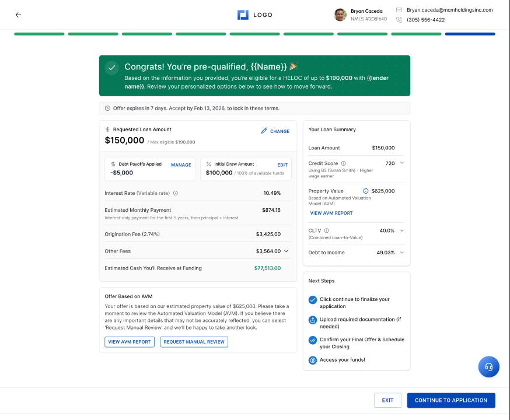This screenshot has height=420, width=510.
Task: Click the $3,564.00 other fees value
Action: pyautogui.click(x=268, y=251)
